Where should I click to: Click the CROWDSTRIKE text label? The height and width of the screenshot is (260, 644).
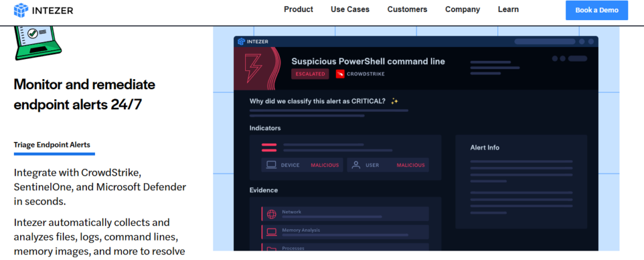tap(365, 74)
